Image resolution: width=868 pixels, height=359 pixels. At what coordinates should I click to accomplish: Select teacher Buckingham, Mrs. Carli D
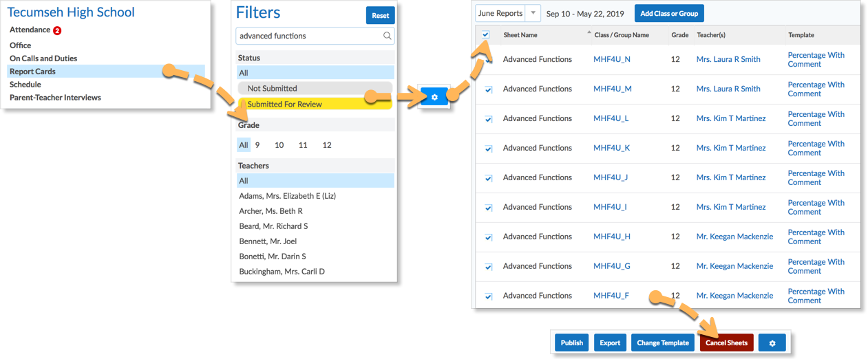[x=282, y=272]
